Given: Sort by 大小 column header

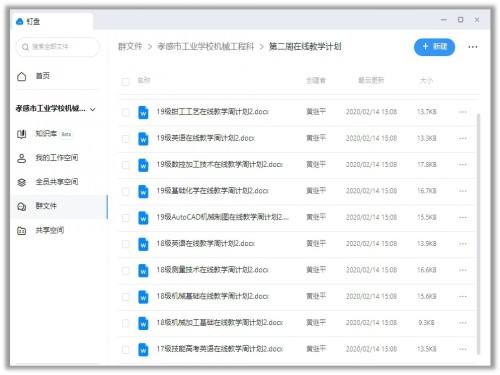Looking at the screenshot, I should pyautogui.click(x=426, y=80).
